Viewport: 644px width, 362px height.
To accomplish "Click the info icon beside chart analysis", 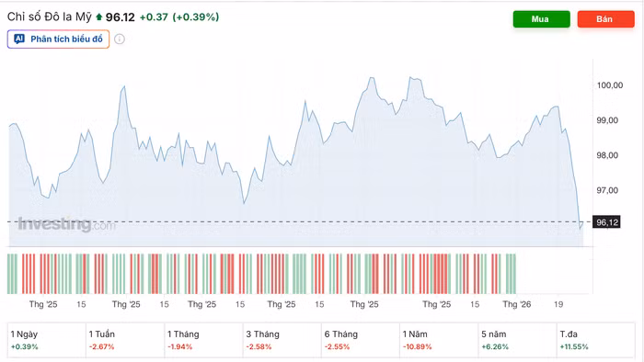I will coord(120,40).
